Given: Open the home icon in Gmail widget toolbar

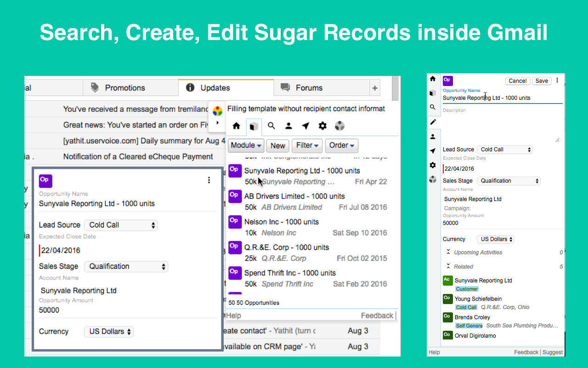Looking at the screenshot, I should (237, 126).
